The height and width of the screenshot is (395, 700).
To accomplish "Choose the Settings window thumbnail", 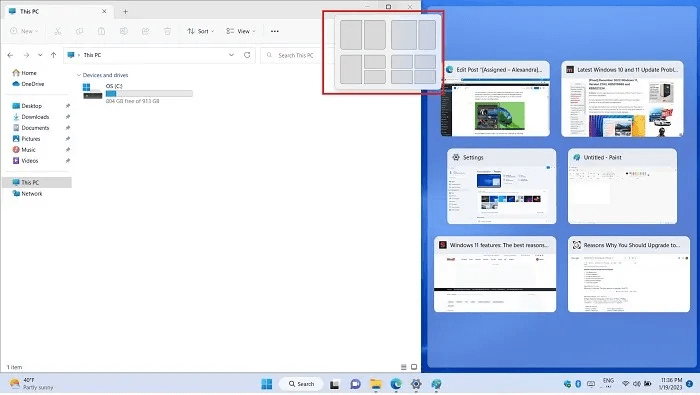I will 502,186.
